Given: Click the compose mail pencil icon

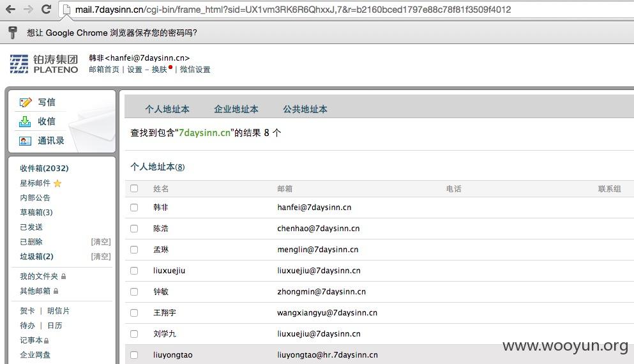Looking at the screenshot, I should click(25, 102).
